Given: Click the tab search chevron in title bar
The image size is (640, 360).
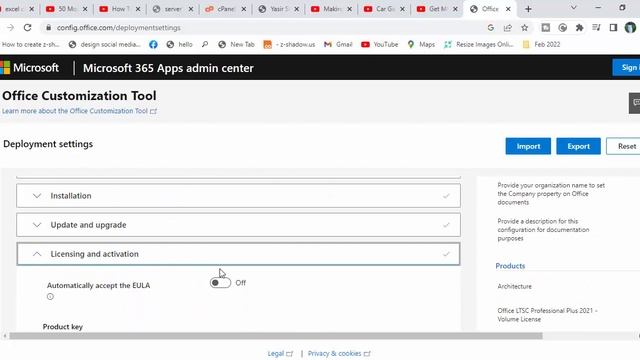Looking at the screenshot, I should pyautogui.click(x=573, y=8).
